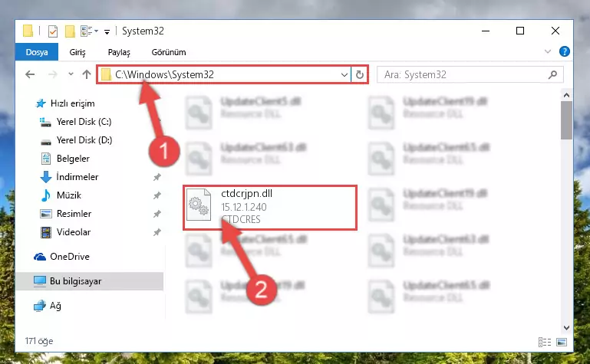Expand the address bar history dropdown
This screenshot has height=364, width=590.
tap(344, 74)
